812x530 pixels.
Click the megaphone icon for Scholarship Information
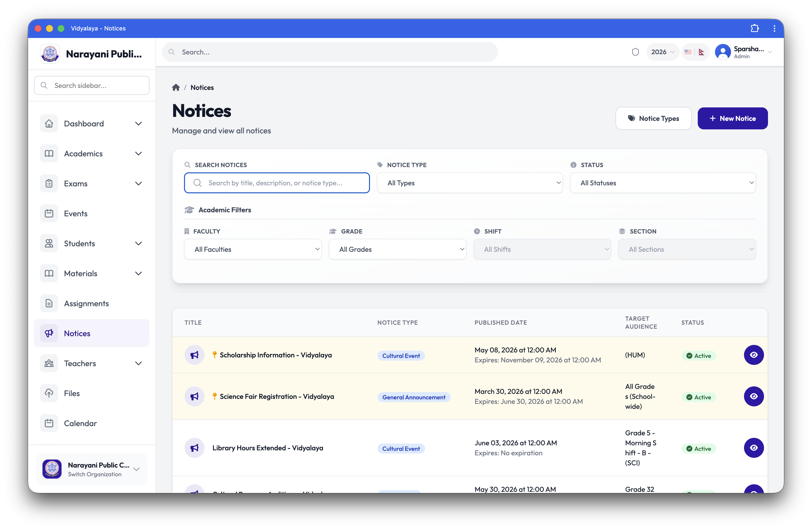pyautogui.click(x=194, y=355)
